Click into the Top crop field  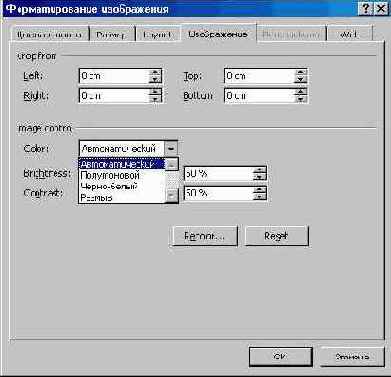click(260, 76)
